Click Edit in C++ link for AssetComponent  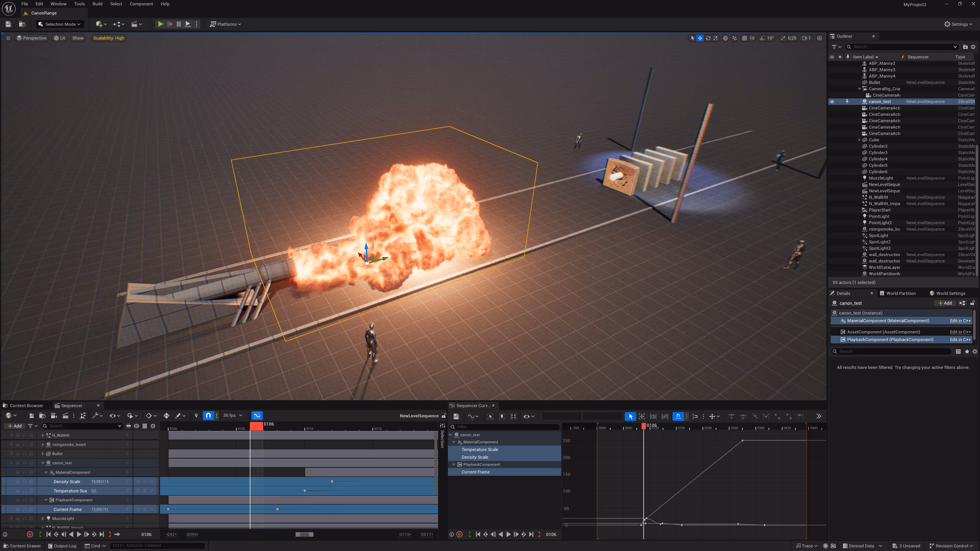tap(960, 332)
